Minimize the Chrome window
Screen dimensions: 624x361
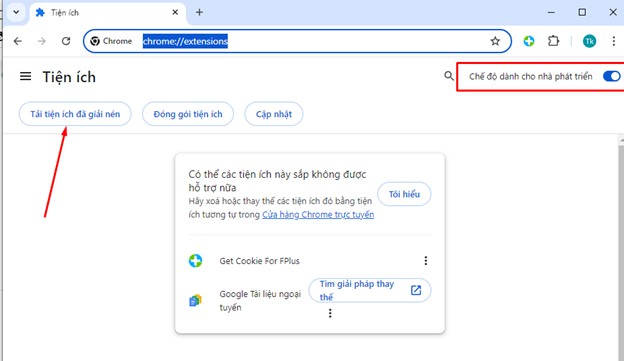[551, 12]
